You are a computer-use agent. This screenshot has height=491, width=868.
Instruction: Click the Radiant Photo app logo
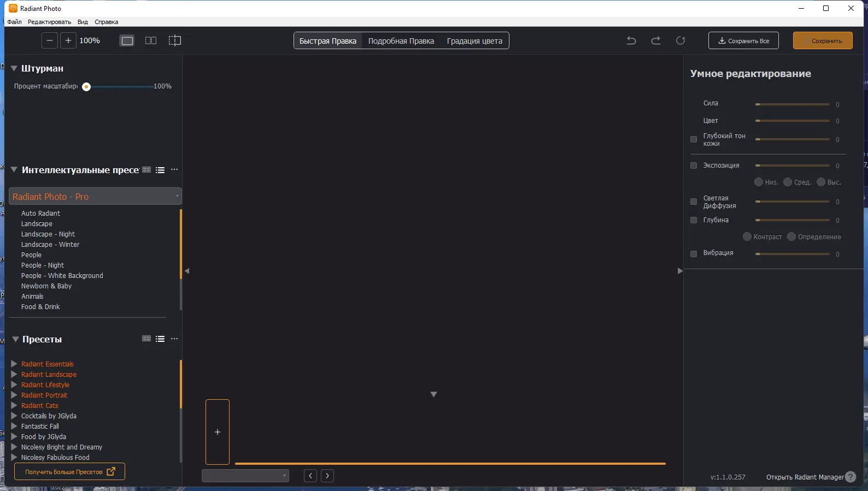pos(13,8)
